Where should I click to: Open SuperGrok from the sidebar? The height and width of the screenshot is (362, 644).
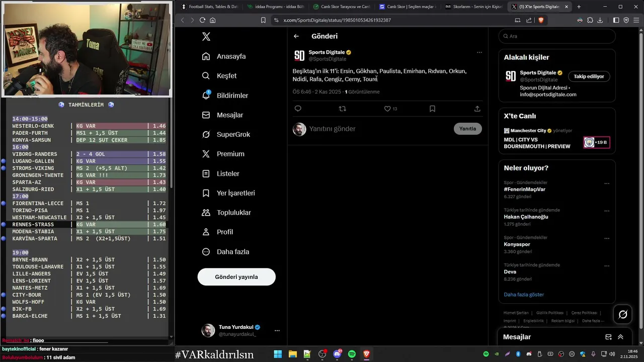tap(226, 135)
